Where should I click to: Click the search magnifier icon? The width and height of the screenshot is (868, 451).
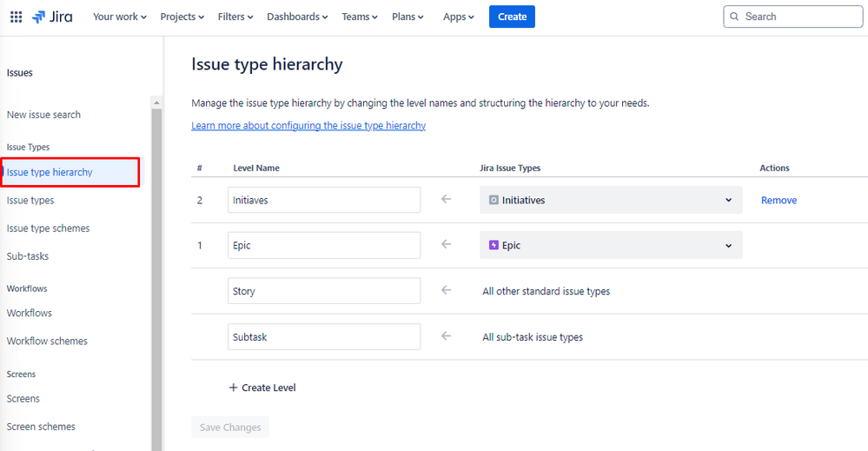pos(734,17)
